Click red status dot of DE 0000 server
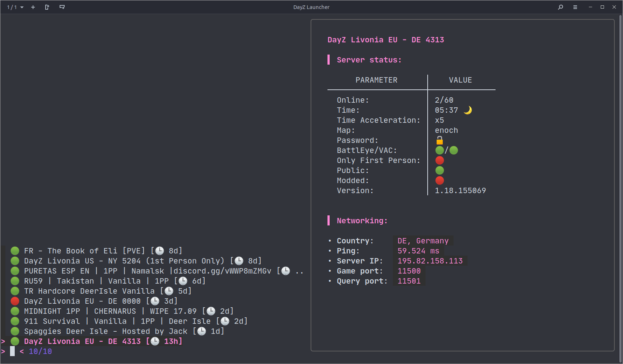The image size is (623, 364). (x=15, y=301)
